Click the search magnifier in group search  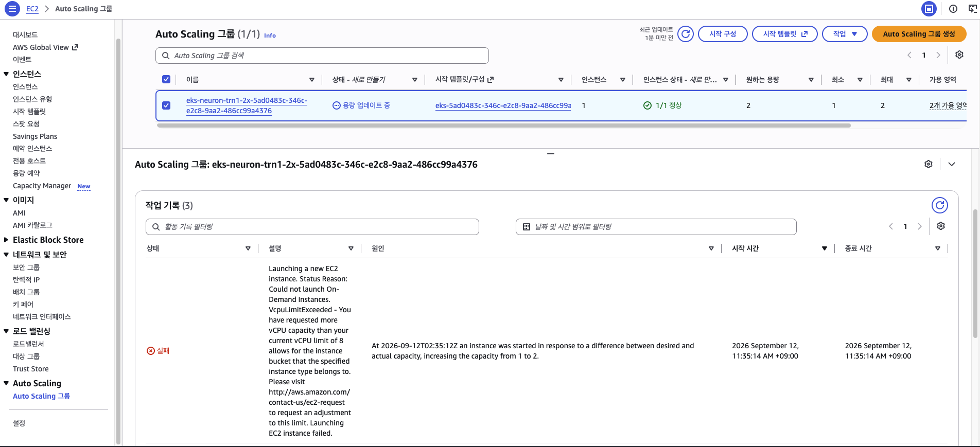[166, 56]
